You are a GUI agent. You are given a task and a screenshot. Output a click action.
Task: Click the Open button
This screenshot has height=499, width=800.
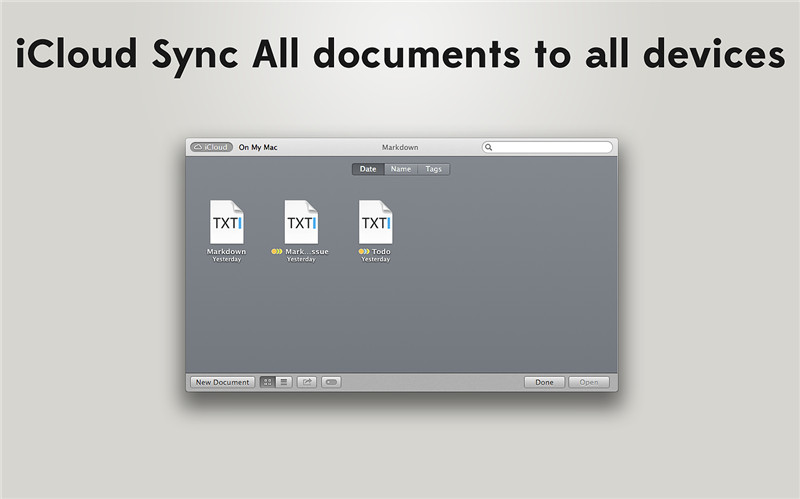point(589,382)
